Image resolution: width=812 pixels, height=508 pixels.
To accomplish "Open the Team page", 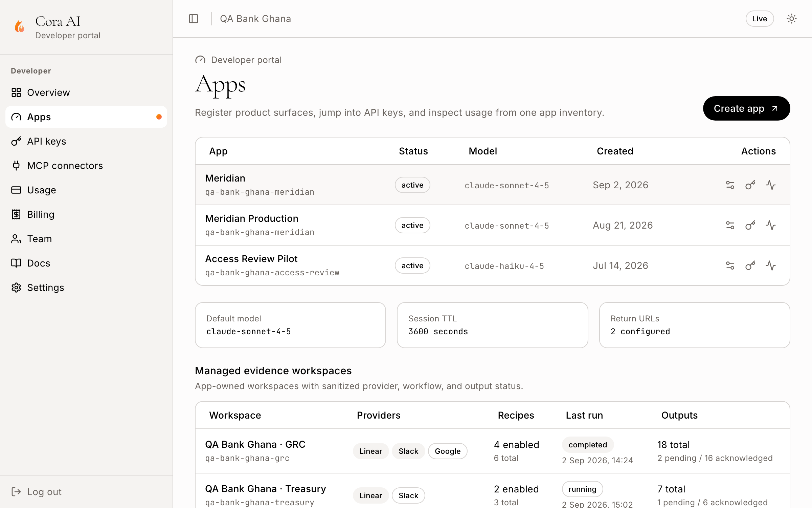I will pos(86,239).
